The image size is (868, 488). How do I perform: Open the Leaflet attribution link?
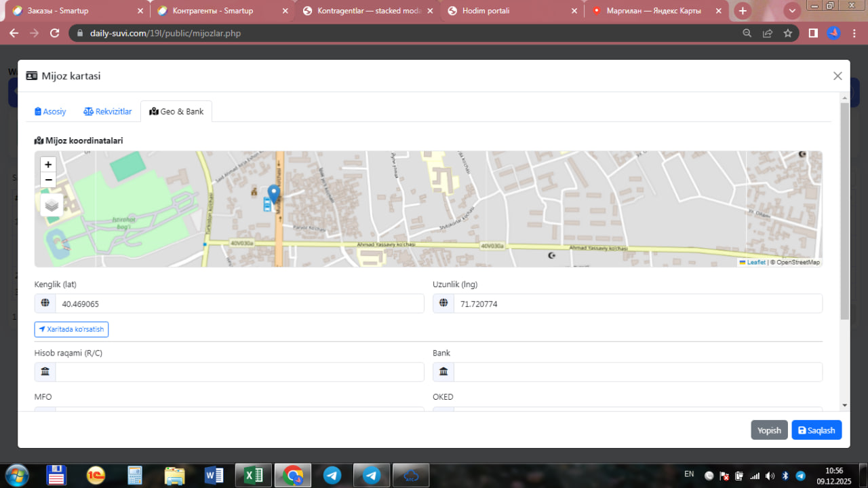point(755,262)
